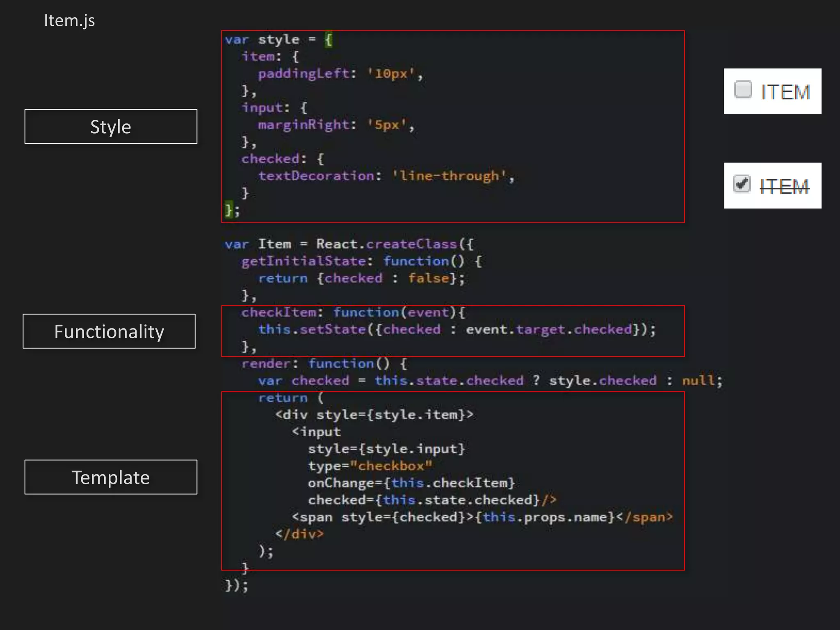Click the plain ITEM label text
The width and height of the screenshot is (840, 630).
click(x=785, y=92)
